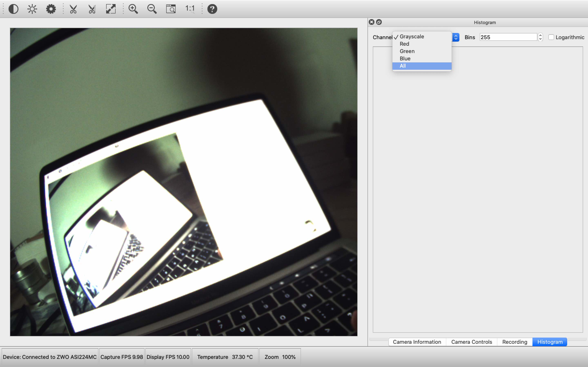Click the zoom-to-fit window icon

click(x=171, y=9)
